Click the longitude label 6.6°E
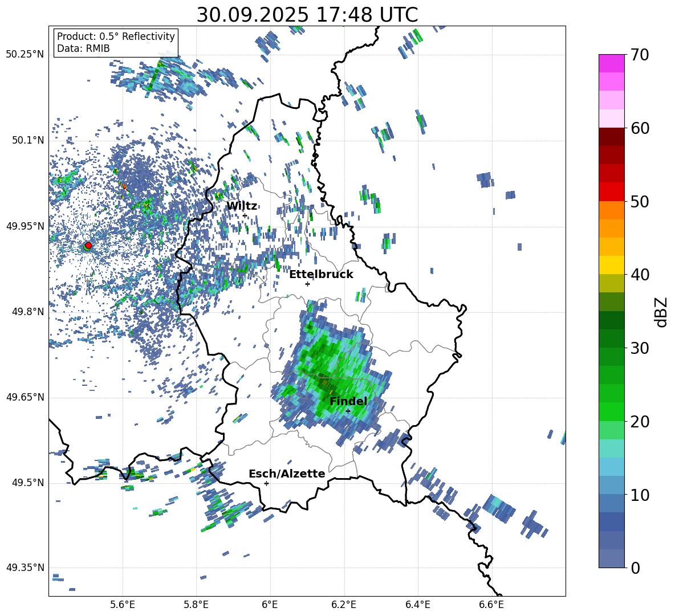This screenshot has height=616, width=675. [491, 605]
